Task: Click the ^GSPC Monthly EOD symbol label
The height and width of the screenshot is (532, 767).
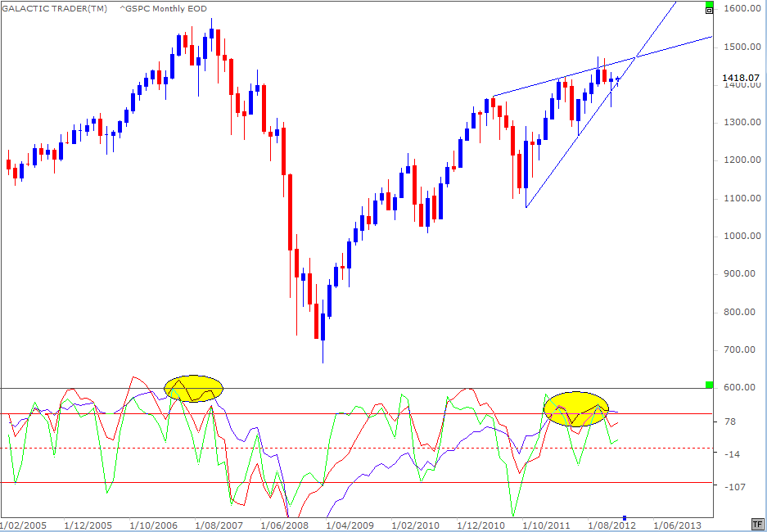Action: [163, 9]
